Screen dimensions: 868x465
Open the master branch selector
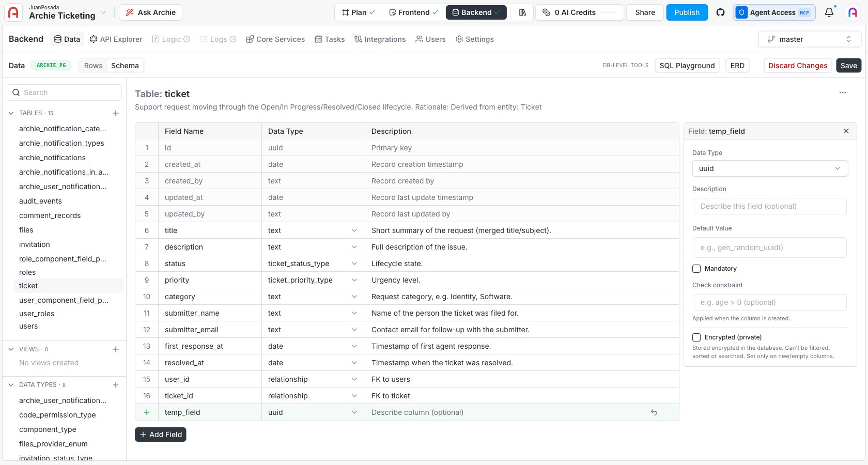pyautogui.click(x=809, y=39)
